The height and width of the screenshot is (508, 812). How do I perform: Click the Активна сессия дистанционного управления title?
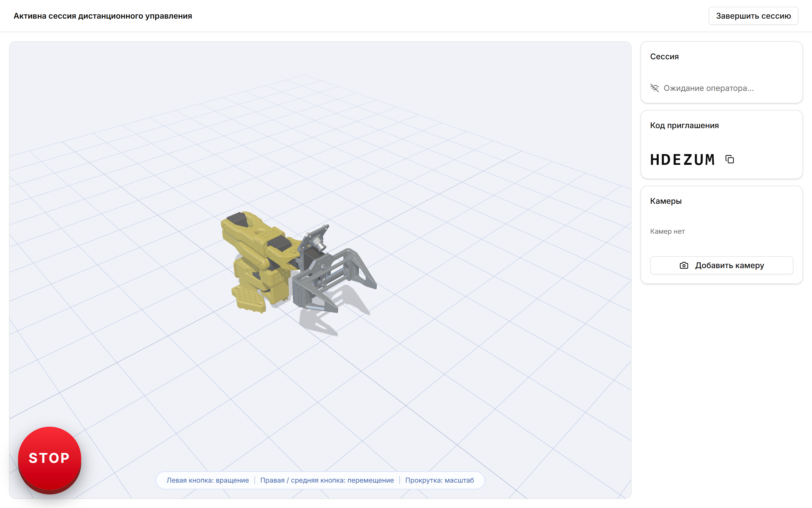tap(103, 16)
